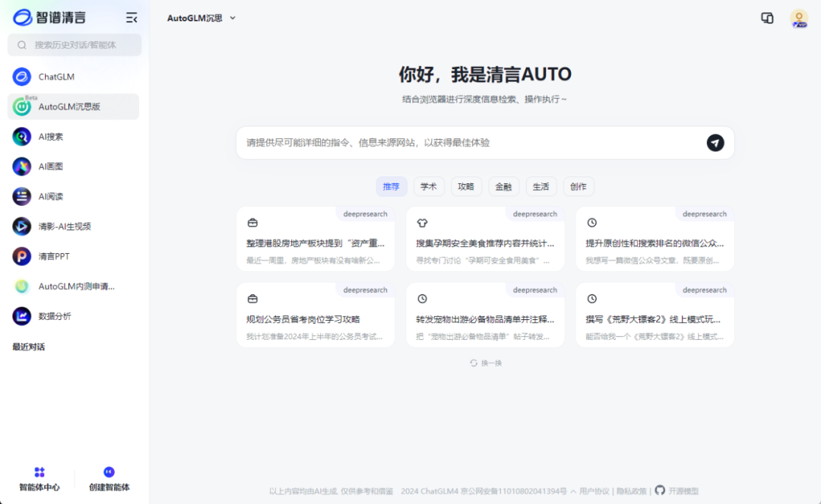Switch to the 金融 tab
Screen dimensions: 821x504
pyautogui.click(x=503, y=186)
